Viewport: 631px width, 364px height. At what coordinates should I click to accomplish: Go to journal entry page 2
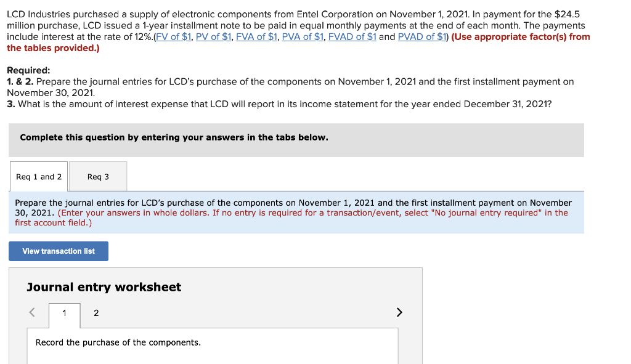96,313
